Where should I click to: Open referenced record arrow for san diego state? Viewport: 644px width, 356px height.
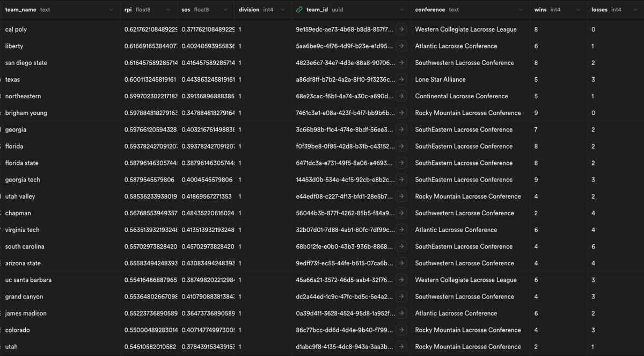401,63
